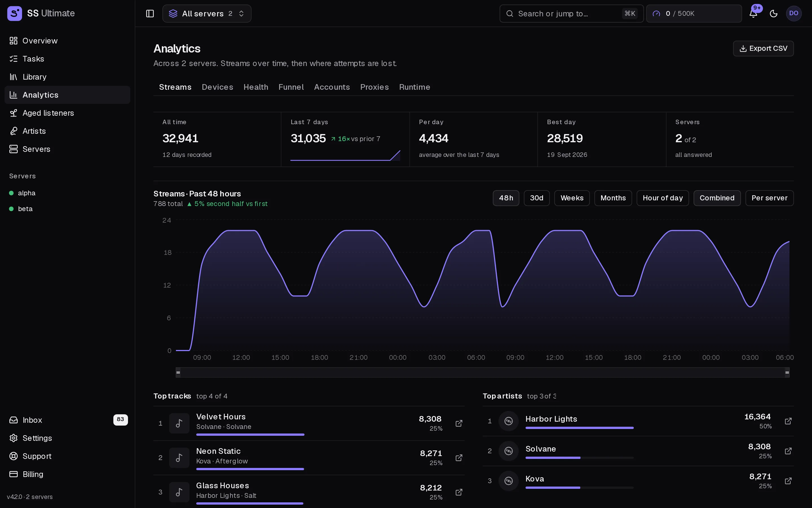
Task: Select the 48h chart range
Action: [x=506, y=198]
